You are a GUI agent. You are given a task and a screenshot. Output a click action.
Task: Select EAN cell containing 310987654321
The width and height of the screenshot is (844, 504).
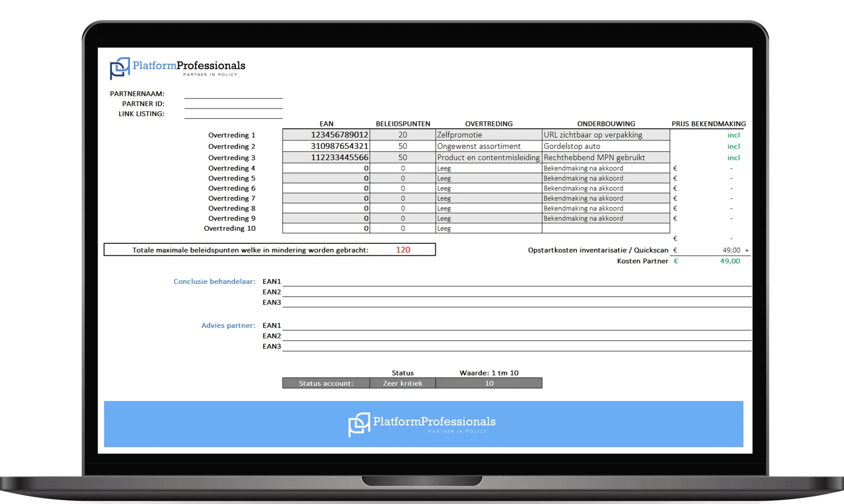coord(326,146)
